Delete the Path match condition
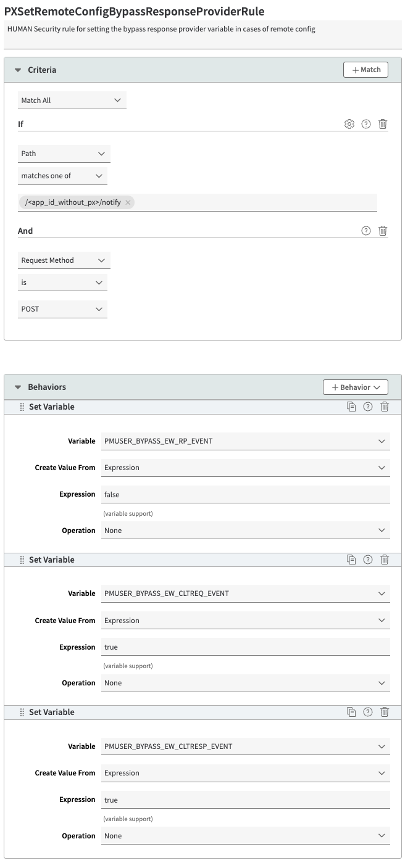Image resolution: width=413 pixels, height=868 pixels. tap(383, 124)
